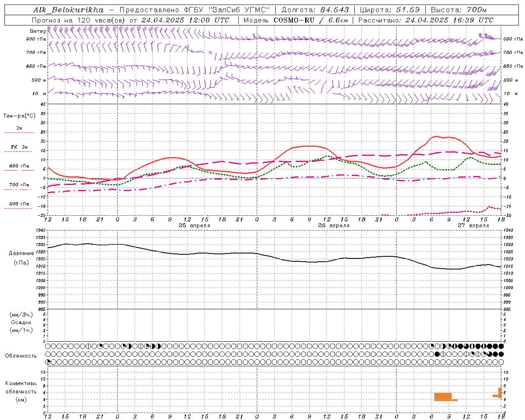Click the (км) unit label for convective cloud
525x420 pixels.
point(21,399)
